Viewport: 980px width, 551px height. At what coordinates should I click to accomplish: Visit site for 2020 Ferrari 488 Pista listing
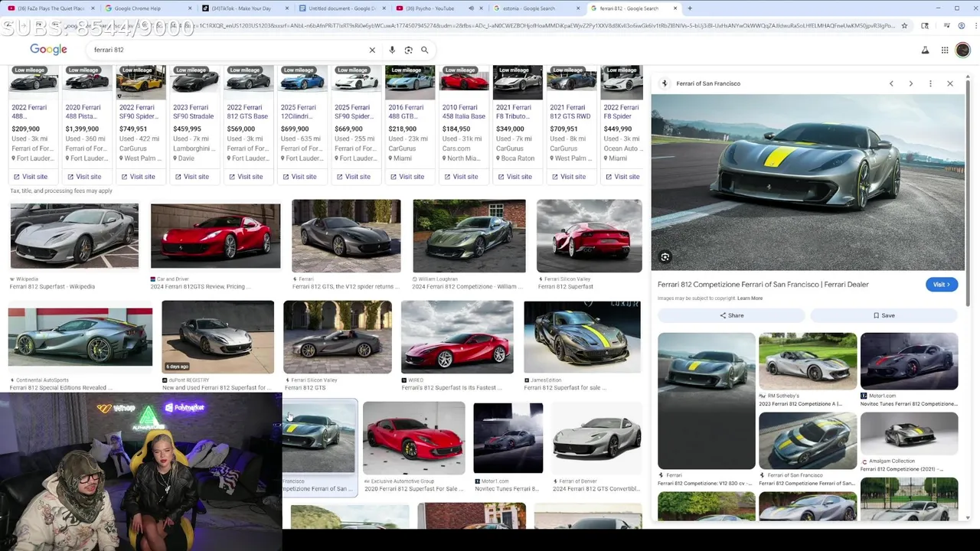(83, 177)
